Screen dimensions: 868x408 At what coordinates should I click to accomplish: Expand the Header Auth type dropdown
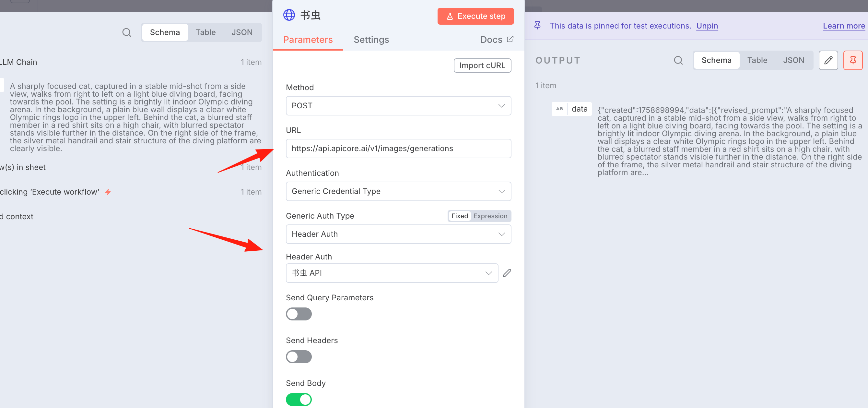tap(398, 234)
